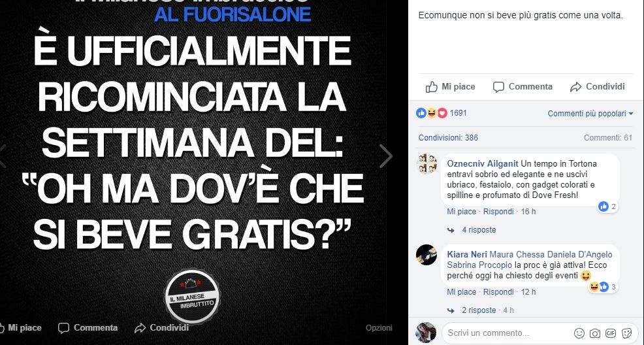Open Commenti più popolari sort dropdown
Screen dimensions: 644x345
pos(590,113)
